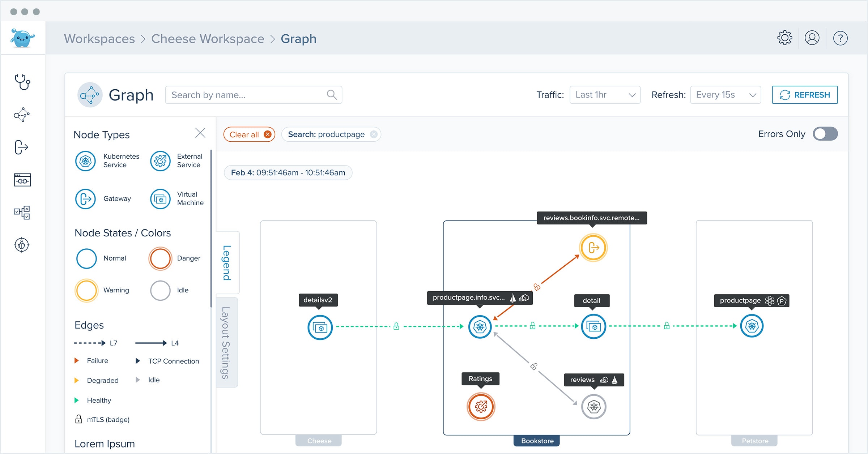Click the idle reviews Kubernetes node
Screen dimensions: 868x454
point(593,407)
